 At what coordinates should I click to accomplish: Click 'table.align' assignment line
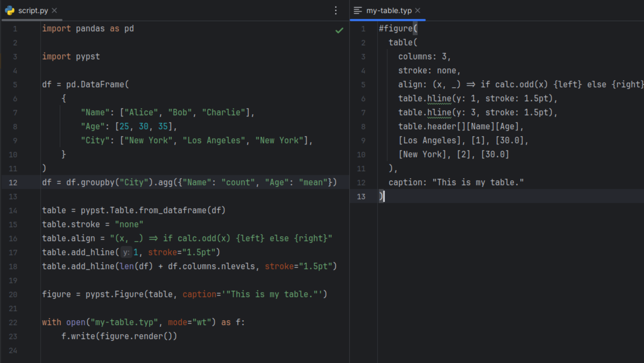point(187,238)
